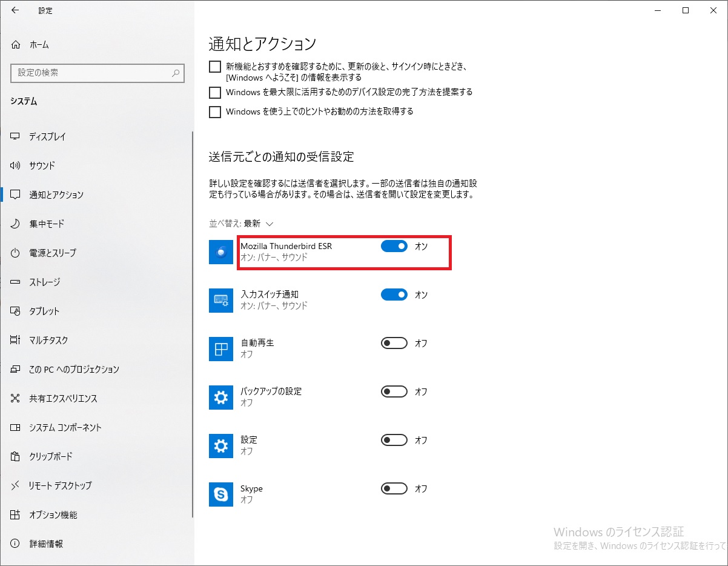This screenshot has width=728, height=566.
Task: Click the Sound (サウンド) speaker icon
Action: [16, 165]
